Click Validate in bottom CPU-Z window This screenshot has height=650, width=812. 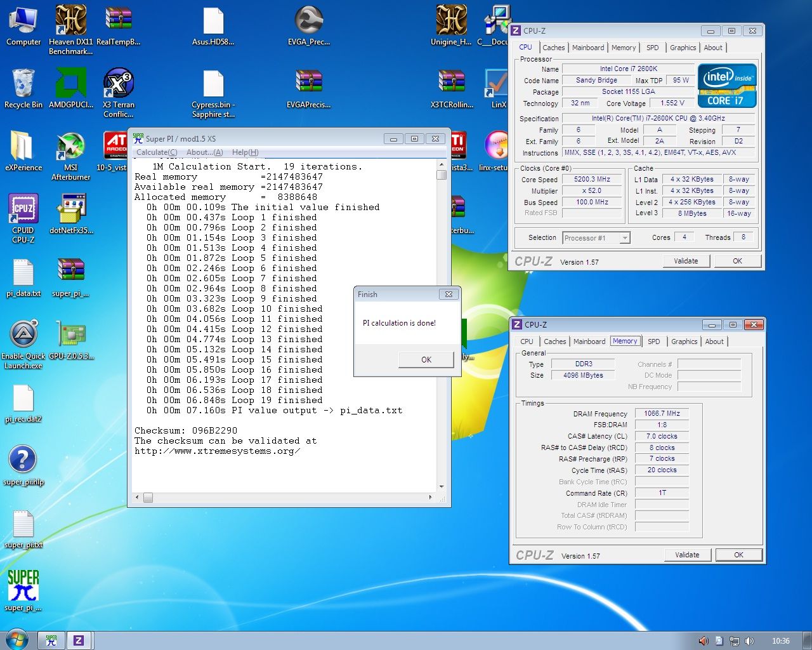click(x=687, y=555)
